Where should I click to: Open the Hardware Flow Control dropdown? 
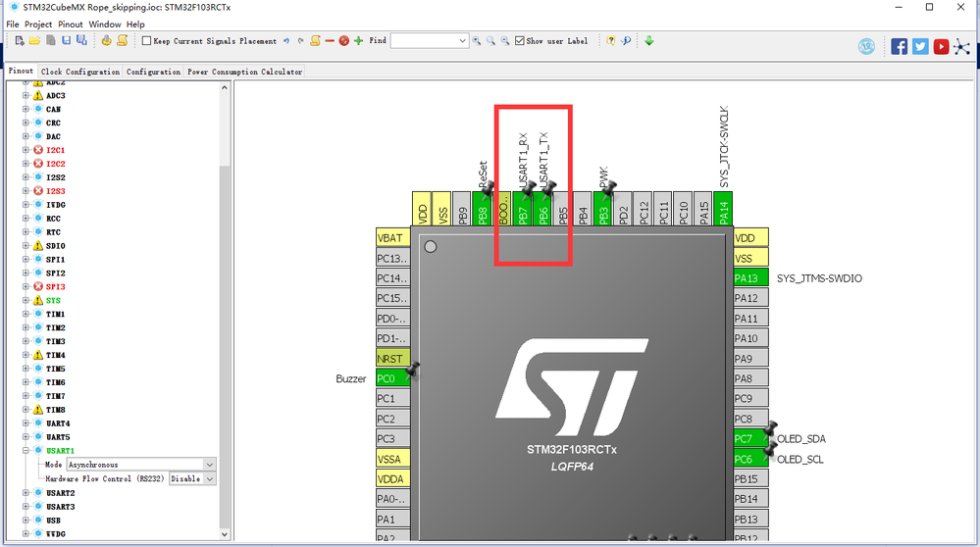pyautogui.click(x=209, y=479)
